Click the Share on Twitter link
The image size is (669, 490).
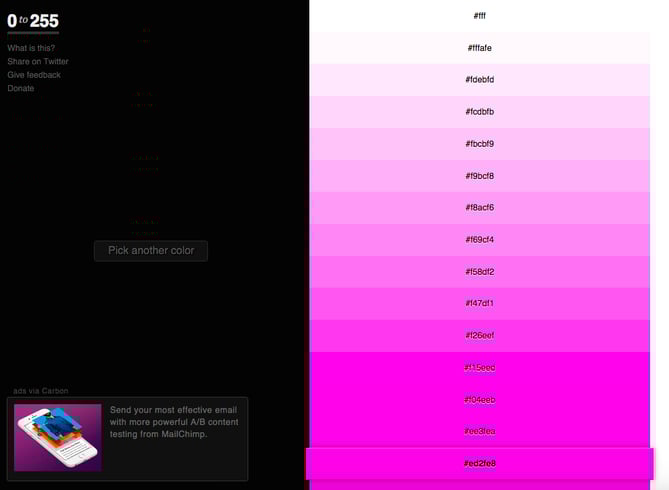click(38, 62)
